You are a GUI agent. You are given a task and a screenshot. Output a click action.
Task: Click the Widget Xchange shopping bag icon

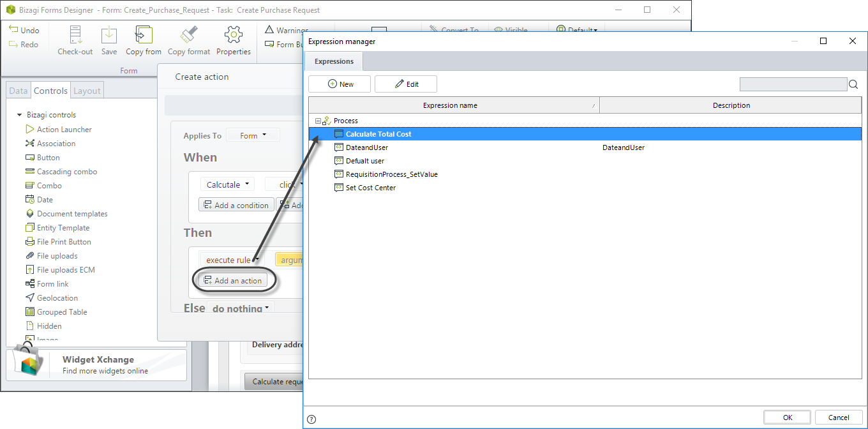point(29,360)
